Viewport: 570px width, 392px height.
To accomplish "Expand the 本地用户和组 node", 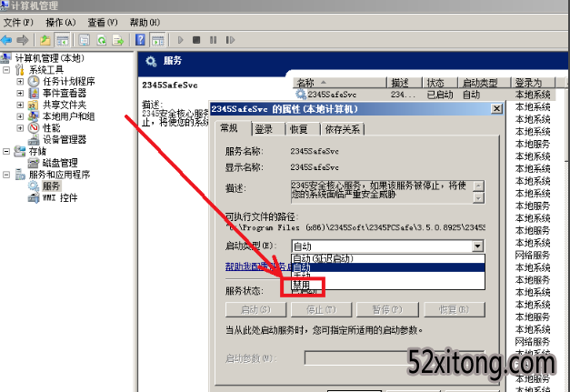I will tap(20, 116).
